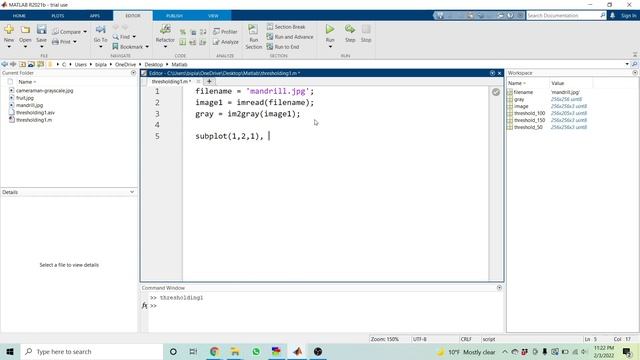This screenshot has height=360, width=640.
Task: Select the filename variable in Workspace
Action: point(523,92)
